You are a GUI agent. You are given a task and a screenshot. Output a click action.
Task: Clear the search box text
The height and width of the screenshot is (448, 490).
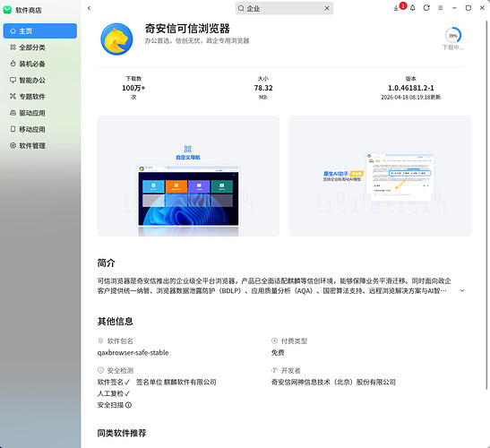click(327, 8)
